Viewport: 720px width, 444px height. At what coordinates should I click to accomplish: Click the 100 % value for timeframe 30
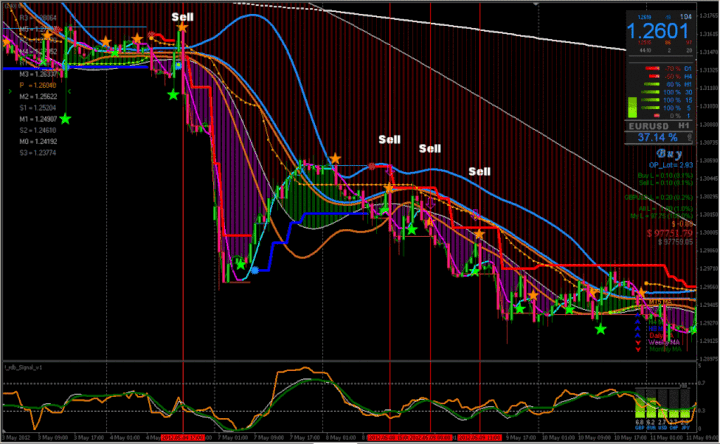coord(671,92)
